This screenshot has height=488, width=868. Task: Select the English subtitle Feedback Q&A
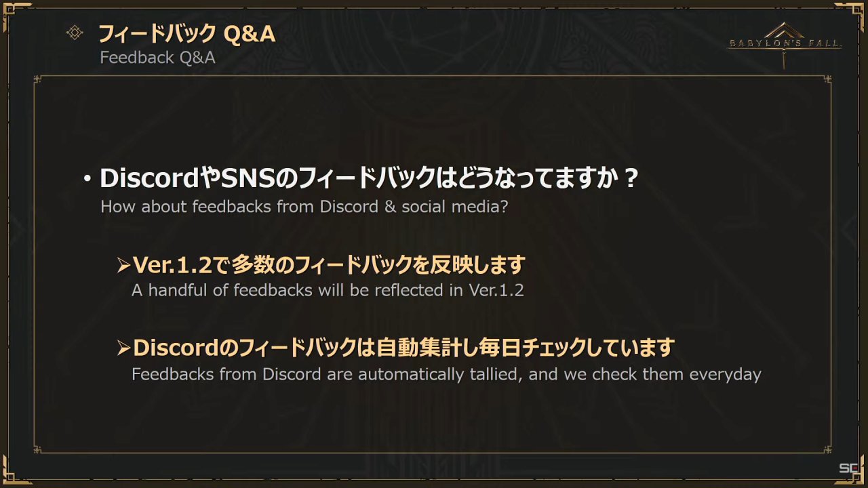(157, 58)
